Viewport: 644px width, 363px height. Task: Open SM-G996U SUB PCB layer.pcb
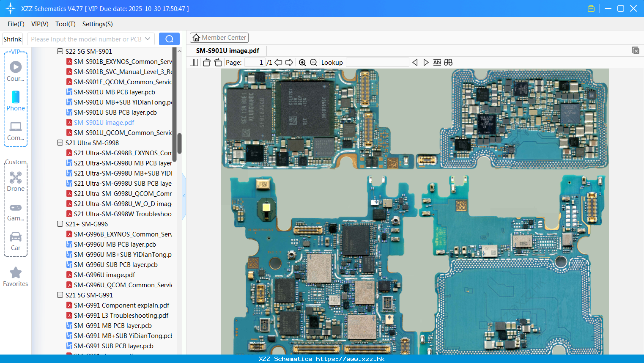pos(115,264)
